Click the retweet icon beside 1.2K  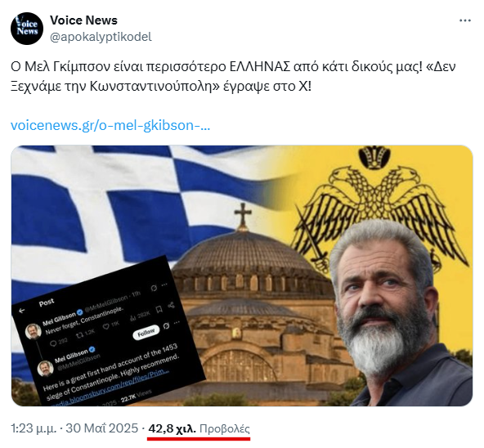pyautogui.click(x=80, y=334)
